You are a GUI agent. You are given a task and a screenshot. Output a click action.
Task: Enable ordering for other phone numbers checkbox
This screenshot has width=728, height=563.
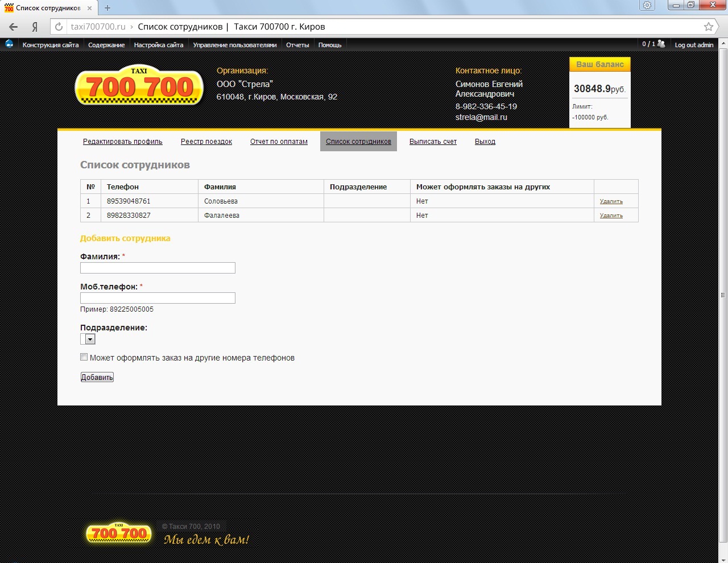click(84, 357)
